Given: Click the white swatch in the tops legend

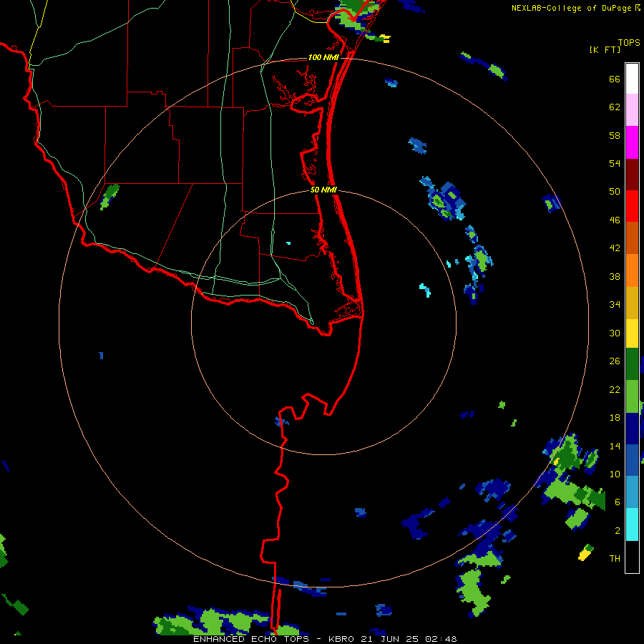Looking at the screenshot, I should (x=632, y=79).
